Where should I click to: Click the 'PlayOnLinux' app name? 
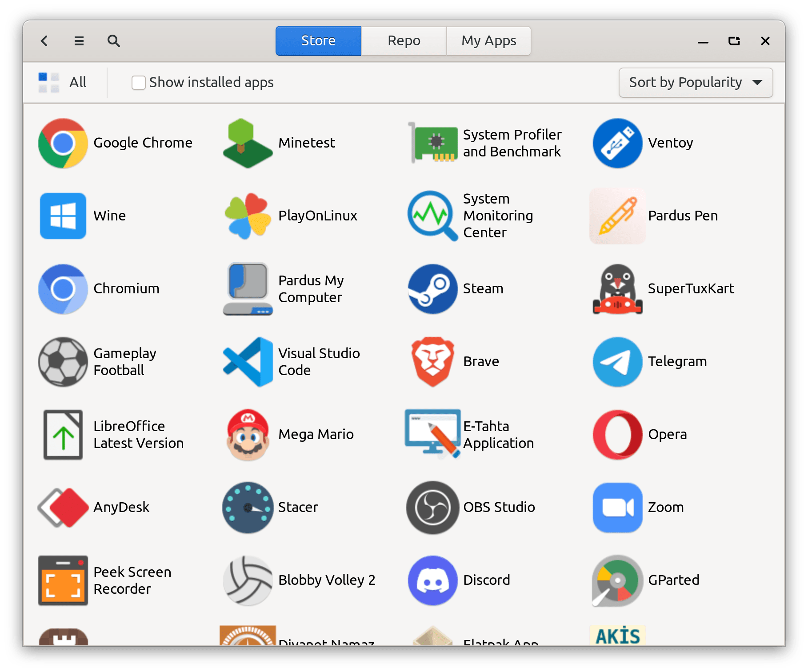(318, 216)
